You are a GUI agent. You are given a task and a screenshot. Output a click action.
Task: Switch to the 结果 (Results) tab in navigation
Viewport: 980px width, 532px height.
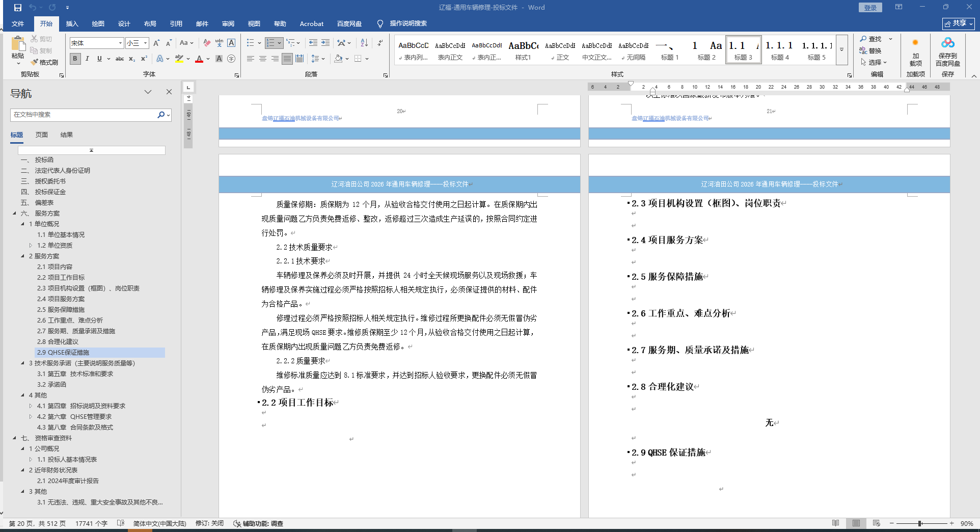[67, 135]
